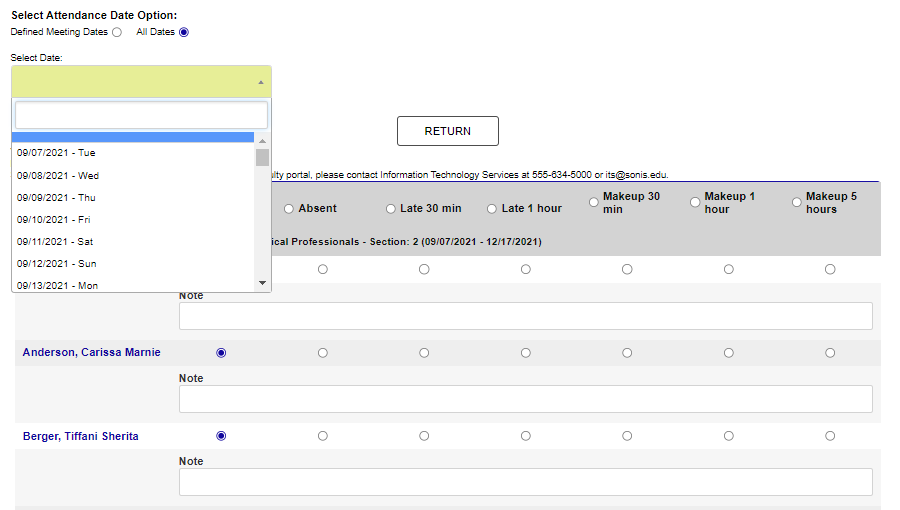Set all to Makeup 1 hour header radio

click(695, 202)
